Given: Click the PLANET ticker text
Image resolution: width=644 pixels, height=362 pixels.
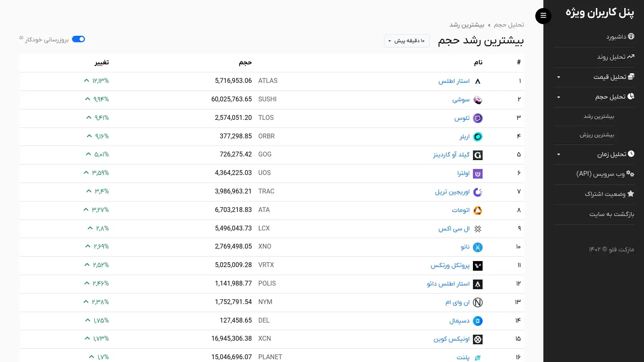Looking at the screenshot, I should click(270, 357).
